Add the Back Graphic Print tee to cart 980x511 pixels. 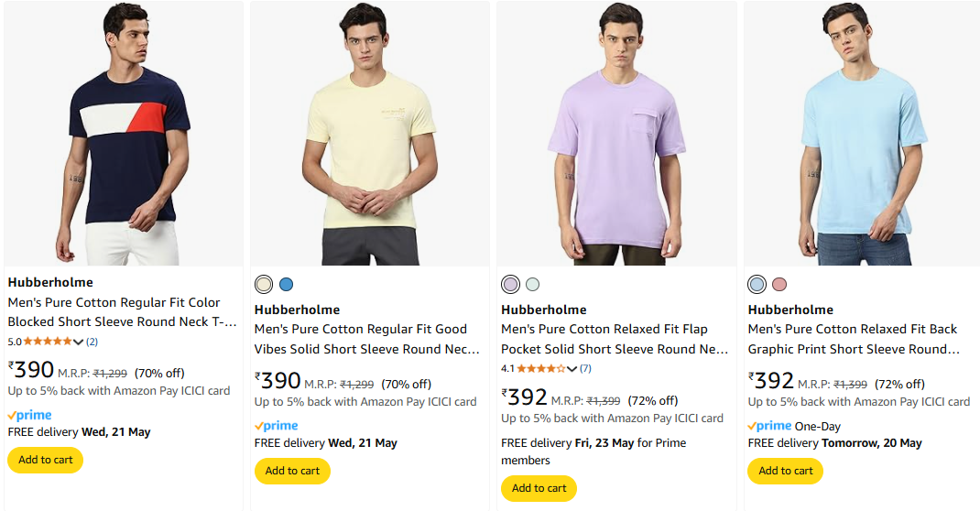click(785, 471)
